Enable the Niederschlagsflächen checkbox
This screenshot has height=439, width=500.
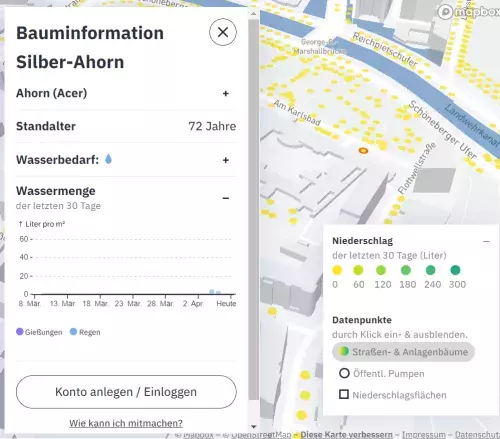tap(344, 395)
